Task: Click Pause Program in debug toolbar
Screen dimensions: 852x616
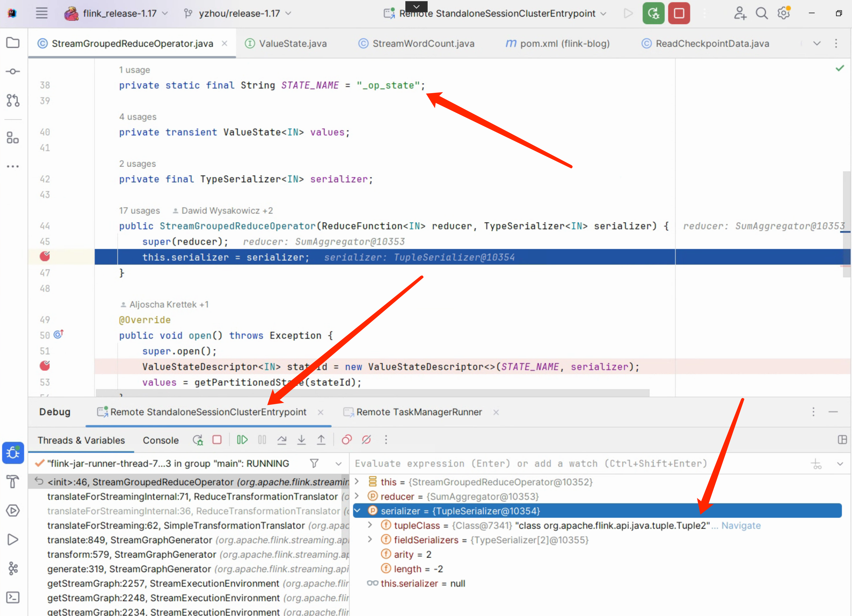Action: [x=262, y=440]
